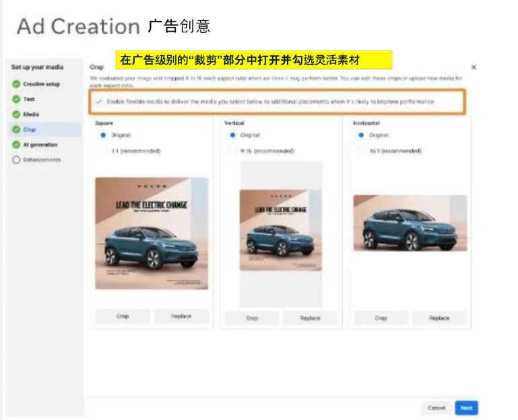Click the Vertical section heading
The height and width of the screenshot is (420, 518).
[234, 123]
